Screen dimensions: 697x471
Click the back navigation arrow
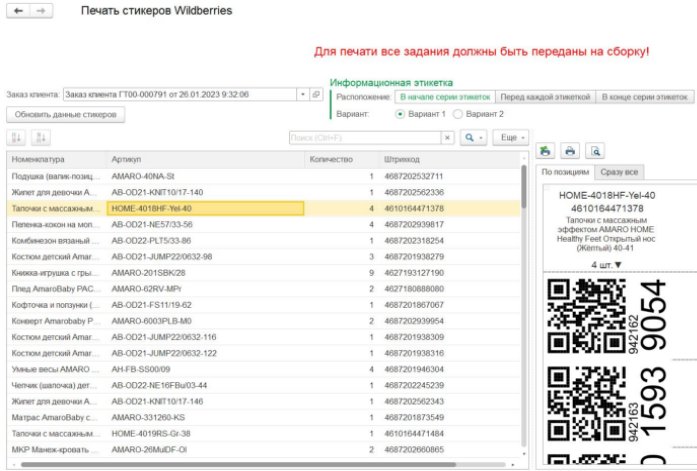[19, 10]
